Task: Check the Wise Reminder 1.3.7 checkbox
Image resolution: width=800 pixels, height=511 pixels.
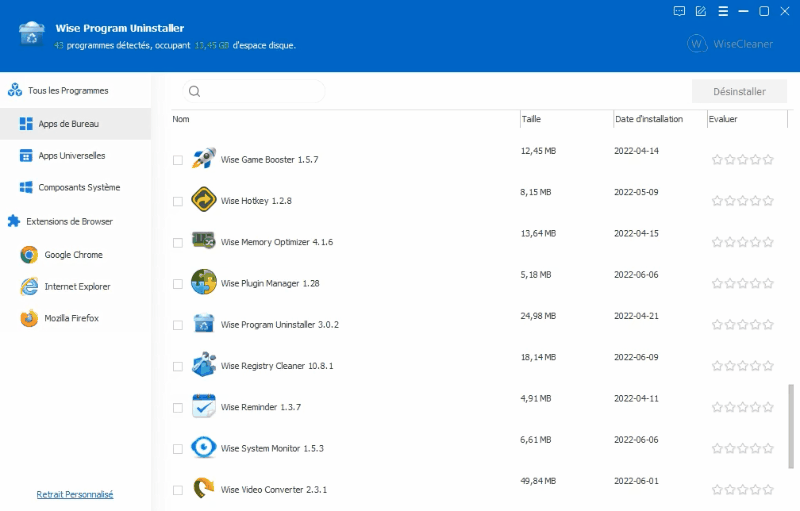Action: coord(178,408)
